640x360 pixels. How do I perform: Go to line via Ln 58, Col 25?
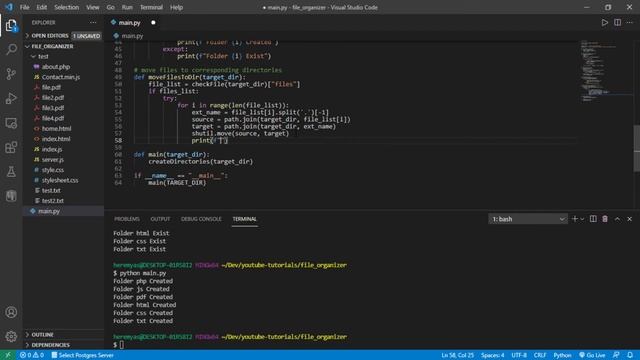point(457,355)
